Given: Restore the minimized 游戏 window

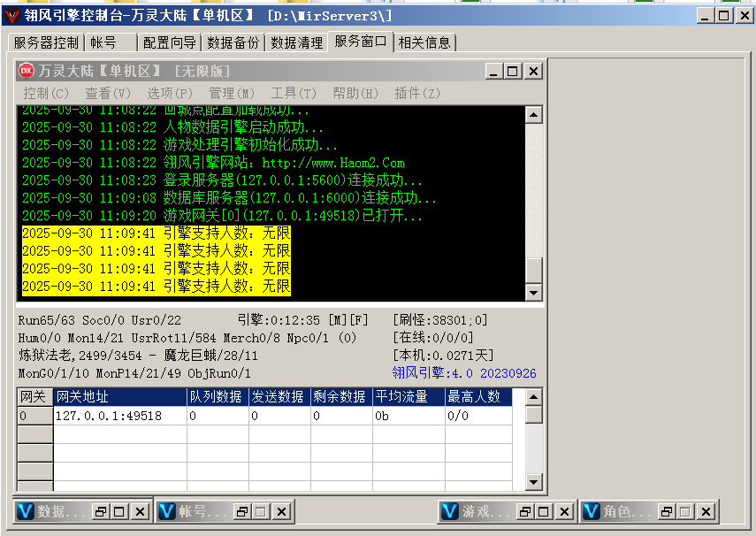Looking at the screenshot, I should [x=525, y=511].
